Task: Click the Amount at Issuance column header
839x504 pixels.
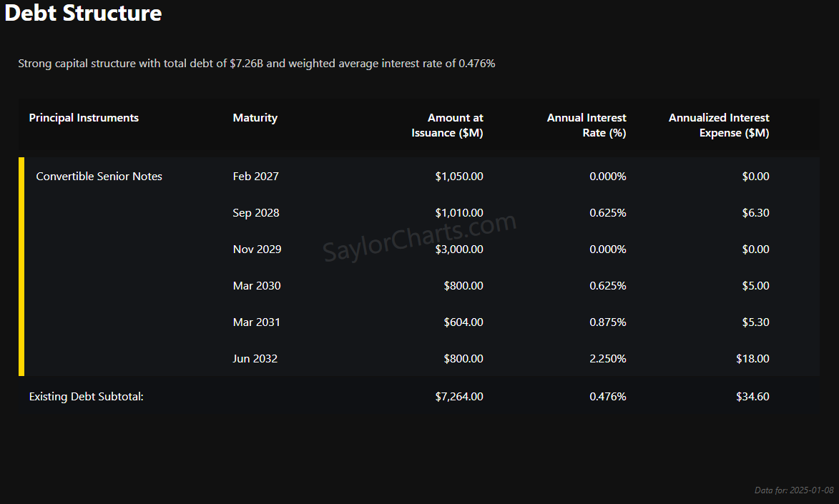Action: [x=447, y=125]
